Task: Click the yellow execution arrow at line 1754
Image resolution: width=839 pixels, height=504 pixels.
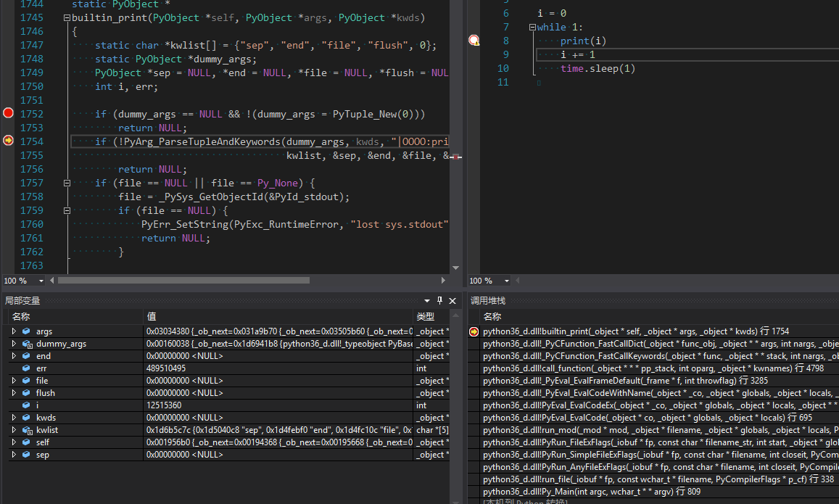Action: click(7, 141)
